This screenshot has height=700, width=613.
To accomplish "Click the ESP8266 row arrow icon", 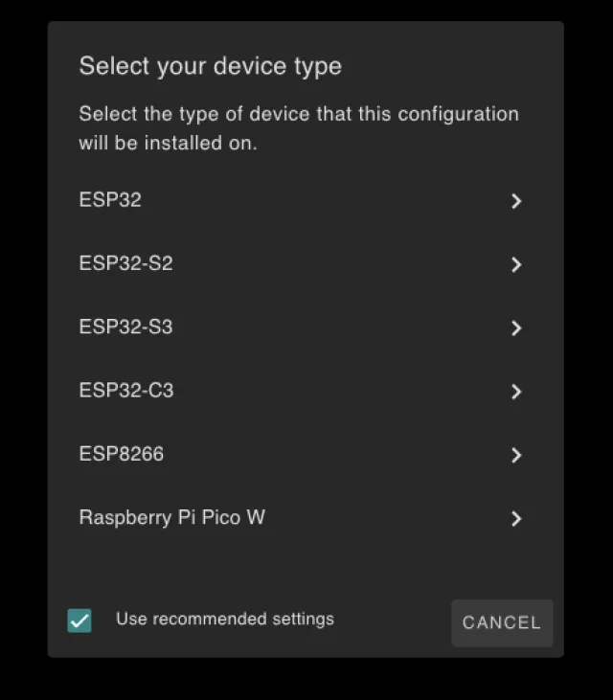I will coord(516,455).
